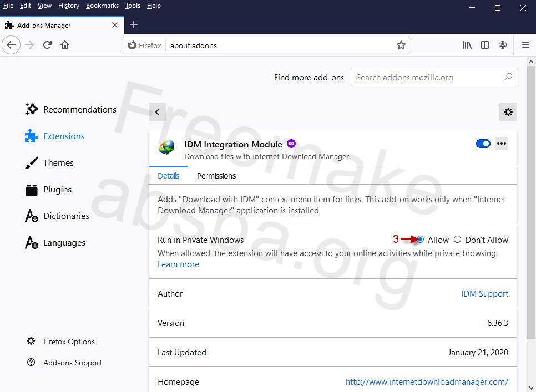
Task: Go back to the extensions list
Action: click(x=158, y=112)
